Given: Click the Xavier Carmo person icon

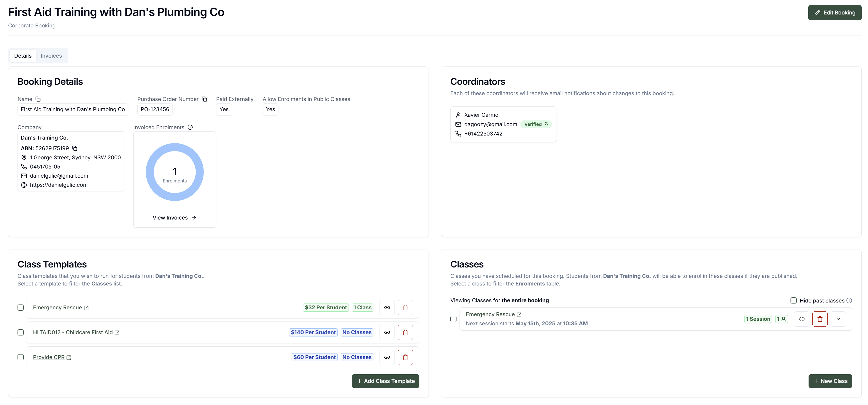Looking at the screenshot, I should (458, 115).
